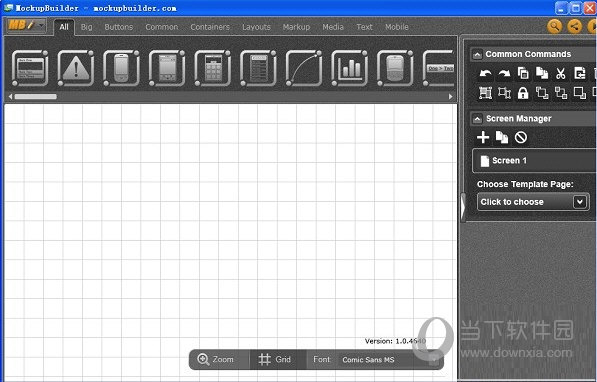Click the Version 1.0 text

click(395, 341)
